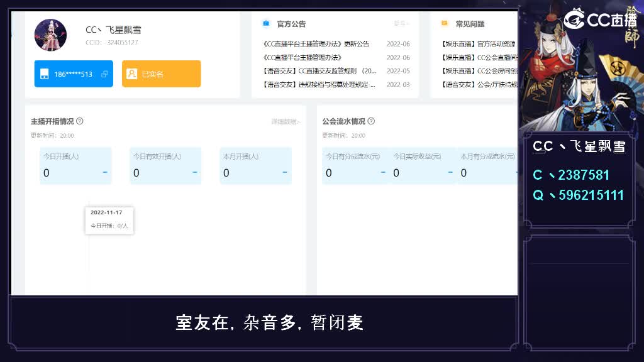Click the 官方公告 announcement panel icon

(267, 23)
